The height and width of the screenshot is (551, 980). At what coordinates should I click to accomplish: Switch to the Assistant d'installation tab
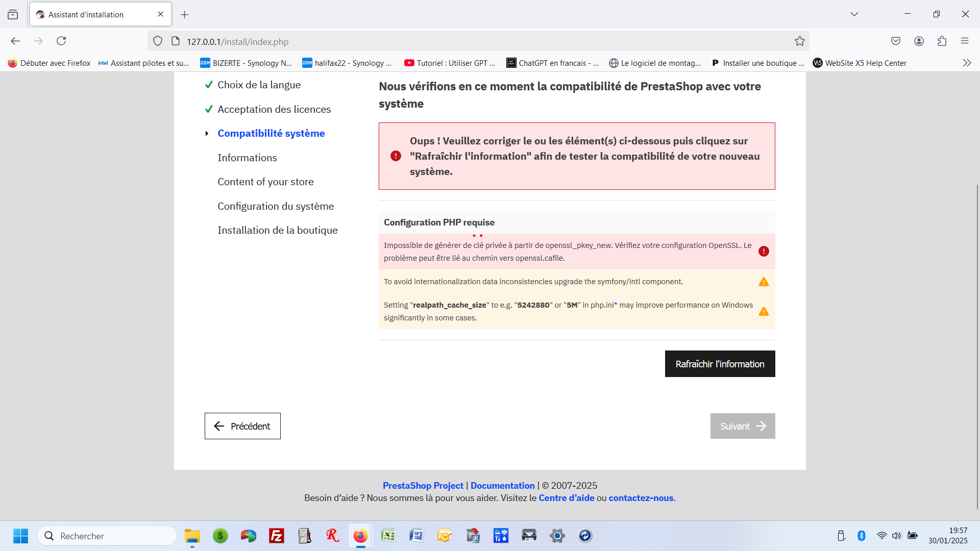tap(92, 14)
